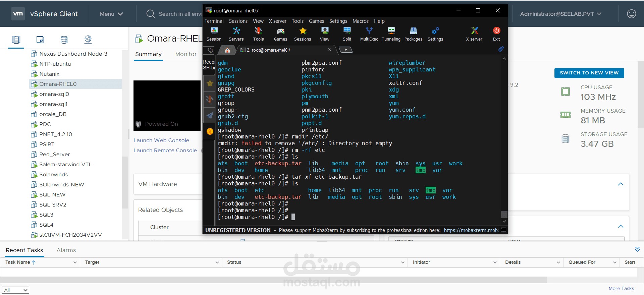This screenshot has height=295, width=644.
Task: Select the MultiExec toolbar icon
Action: [369, 34]
